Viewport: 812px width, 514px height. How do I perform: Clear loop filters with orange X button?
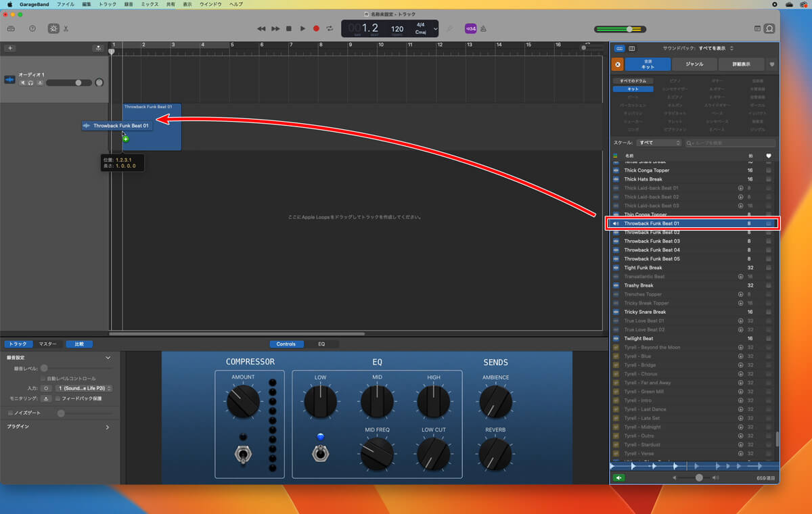coord(617,64)
